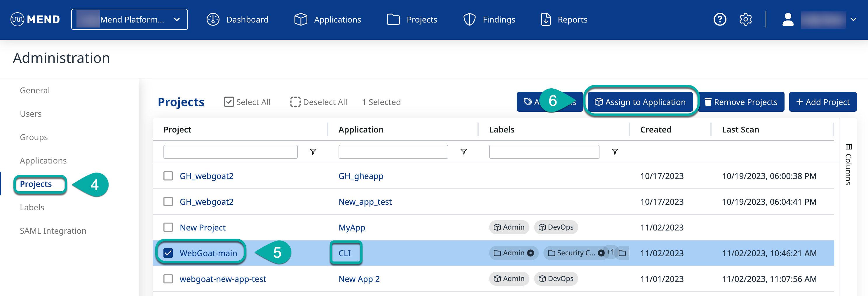This screenshot has height=296, width=868.
Task: Click the Remove Projects button
Action: click(741, 102)
